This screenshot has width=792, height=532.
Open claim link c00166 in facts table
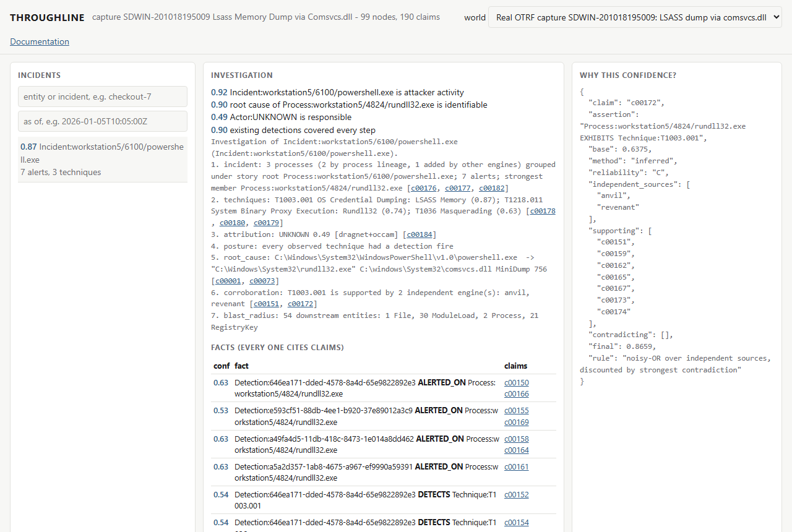coord(517,394)
